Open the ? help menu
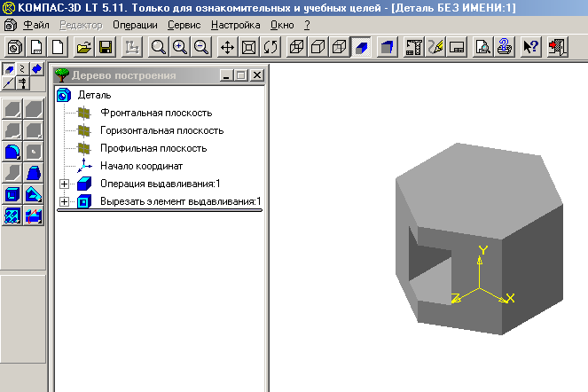Viewport: 588px width, 392px height. click(307, 25)
